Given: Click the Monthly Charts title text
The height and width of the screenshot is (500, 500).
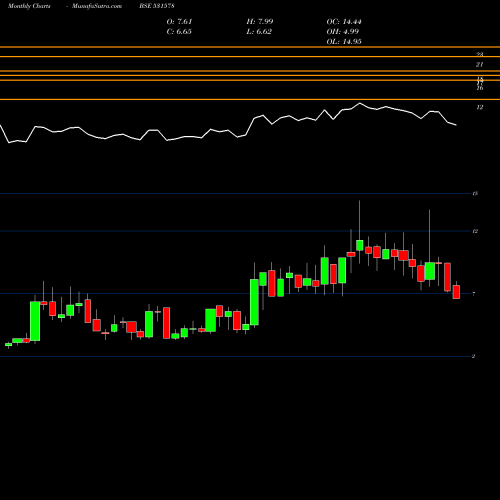Looking at the screenshot, I should (x=29, y=6).
